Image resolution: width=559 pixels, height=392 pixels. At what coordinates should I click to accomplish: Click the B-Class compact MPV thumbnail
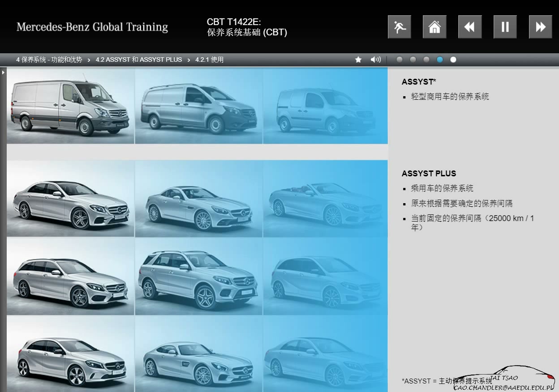[326, 276]
